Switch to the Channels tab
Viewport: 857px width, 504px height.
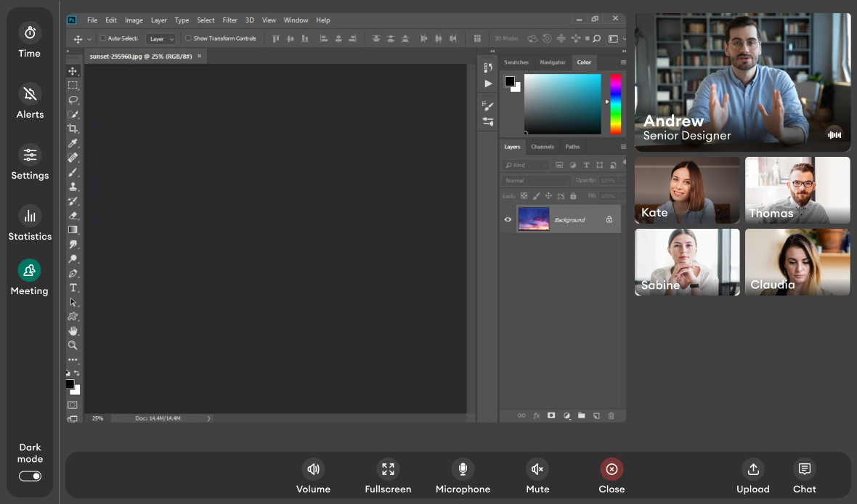pyautogui.click(x=542, y=147)
